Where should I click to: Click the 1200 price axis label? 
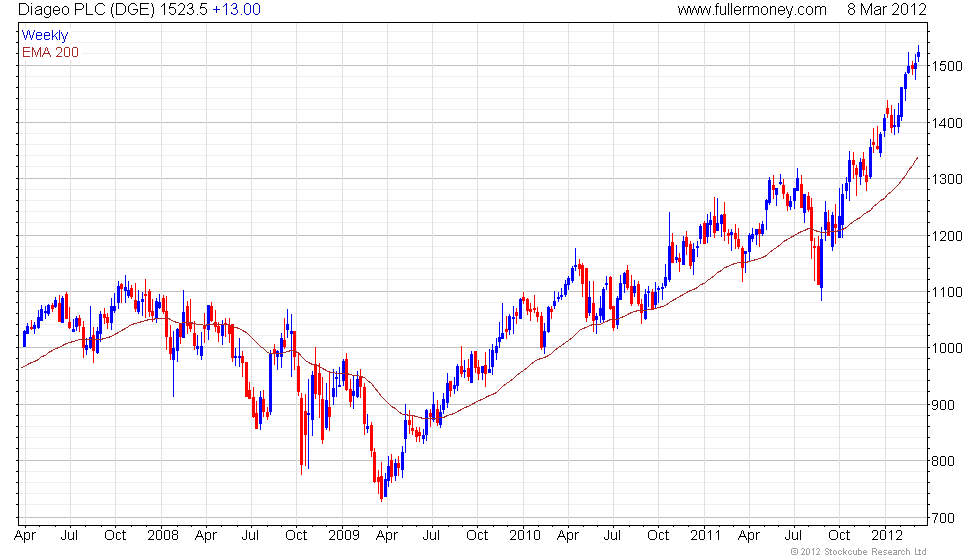point(948,236)
